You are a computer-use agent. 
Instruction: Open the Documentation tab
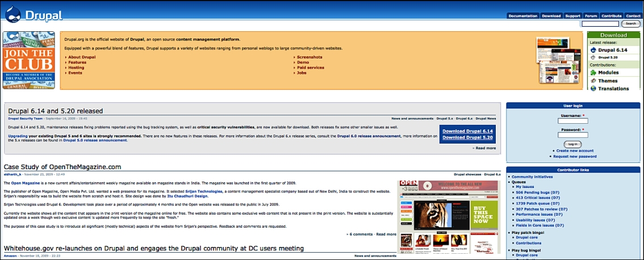click(522, 16)
